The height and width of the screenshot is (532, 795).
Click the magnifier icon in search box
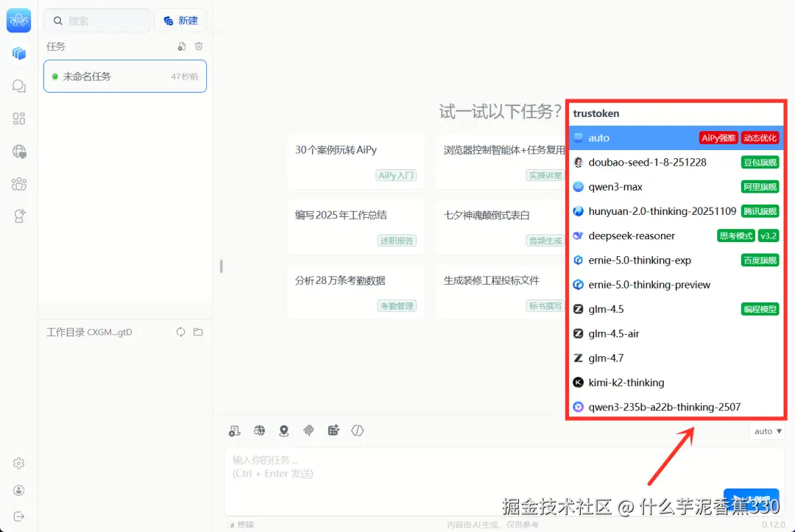click(x=58, y=21)
